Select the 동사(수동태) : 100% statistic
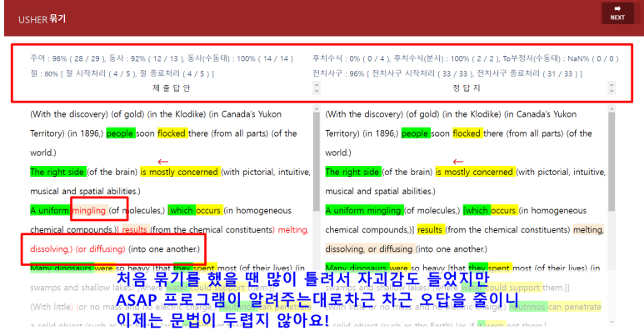Image resolution: width=644 pixels, height=331 pixels. (240, 59)
